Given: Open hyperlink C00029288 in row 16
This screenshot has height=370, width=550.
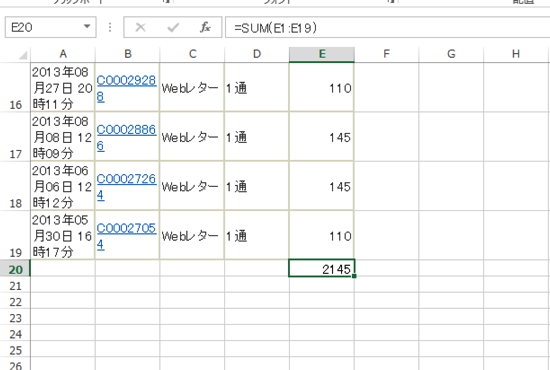Looking at the screenshot, I should tap(126, 87).
